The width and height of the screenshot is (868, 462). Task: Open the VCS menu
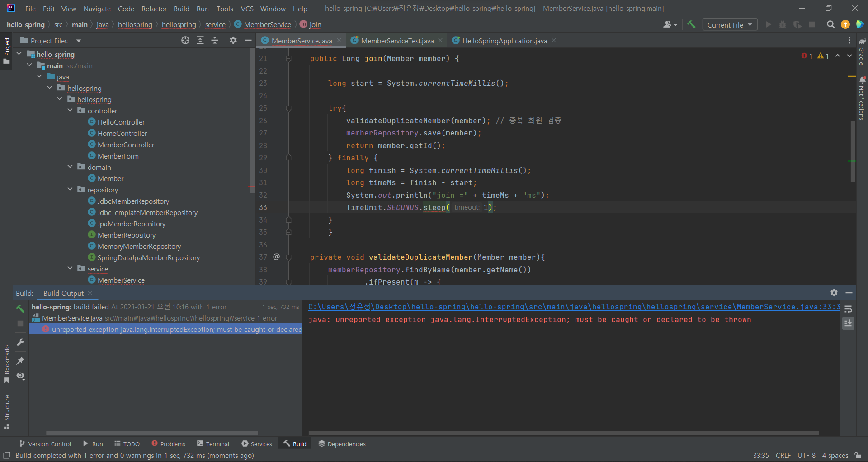pyautogui.click(x=247, y=9)
